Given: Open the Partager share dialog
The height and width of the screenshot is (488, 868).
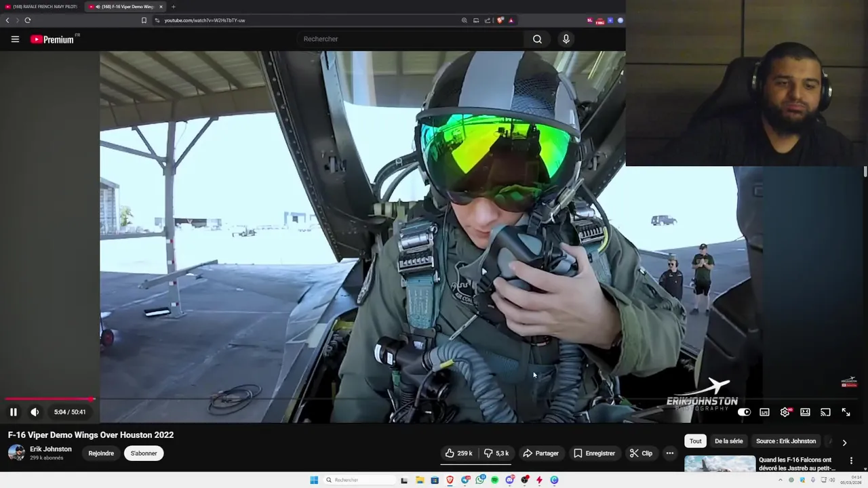Looking at the screenshot, I should coord(541,453).
